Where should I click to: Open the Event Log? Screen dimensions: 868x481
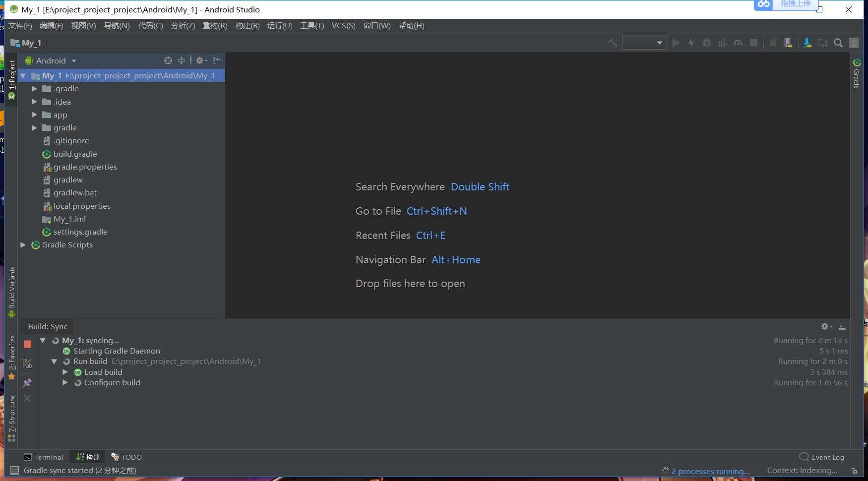(822, 457)
